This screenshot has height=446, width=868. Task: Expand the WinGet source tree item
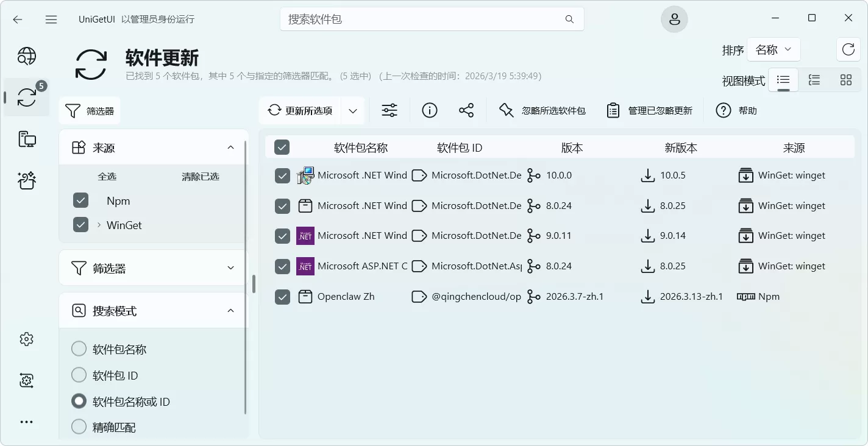(99, 225)
